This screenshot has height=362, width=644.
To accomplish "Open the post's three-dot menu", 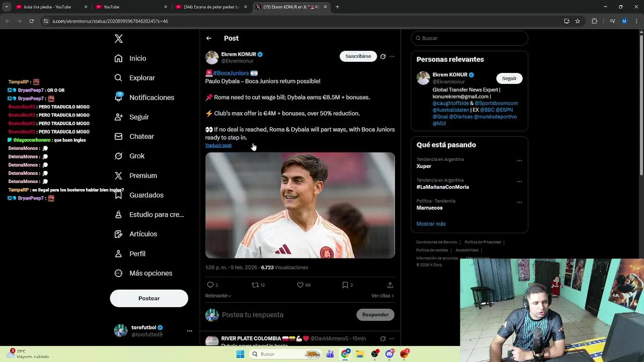I will point(392,56).
